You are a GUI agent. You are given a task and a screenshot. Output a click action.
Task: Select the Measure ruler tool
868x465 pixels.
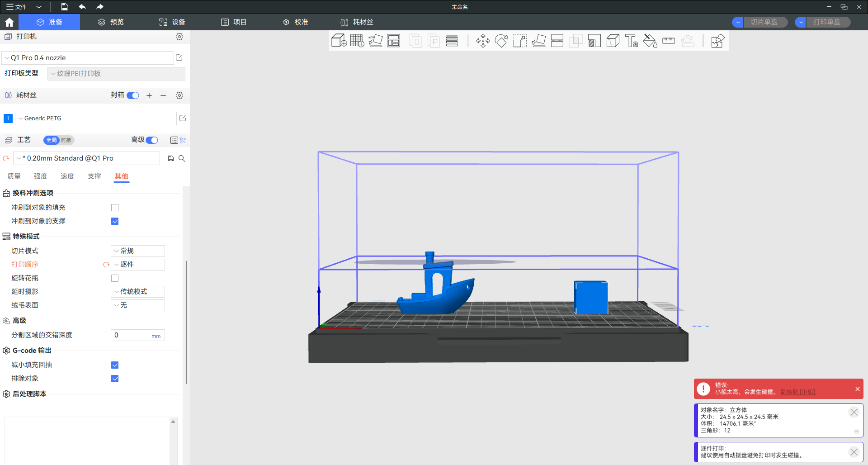[668, 41]
